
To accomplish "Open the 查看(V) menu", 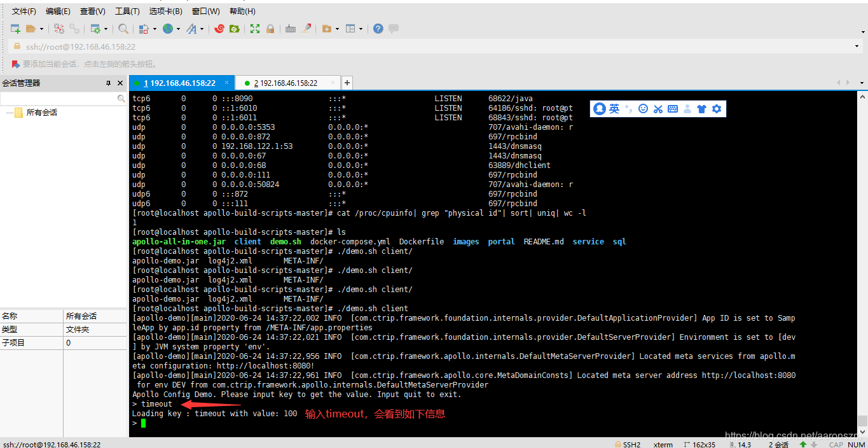I will pos(93,11).
